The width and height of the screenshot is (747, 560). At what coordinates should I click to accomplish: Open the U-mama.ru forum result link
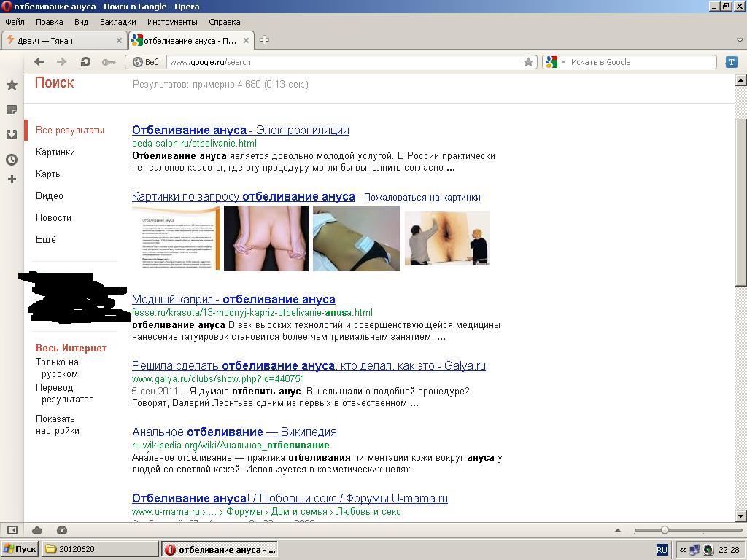[290, 498]
